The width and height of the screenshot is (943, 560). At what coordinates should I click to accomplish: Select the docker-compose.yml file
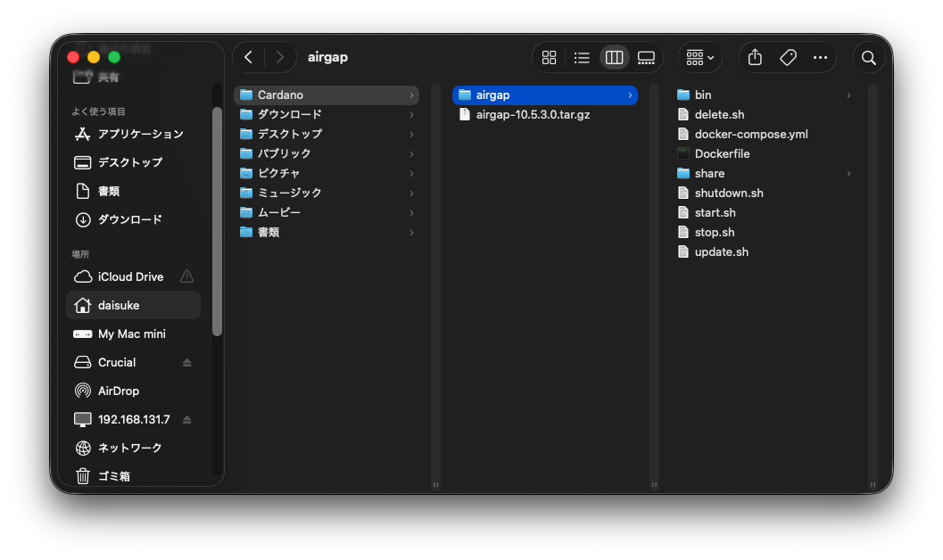750,134
